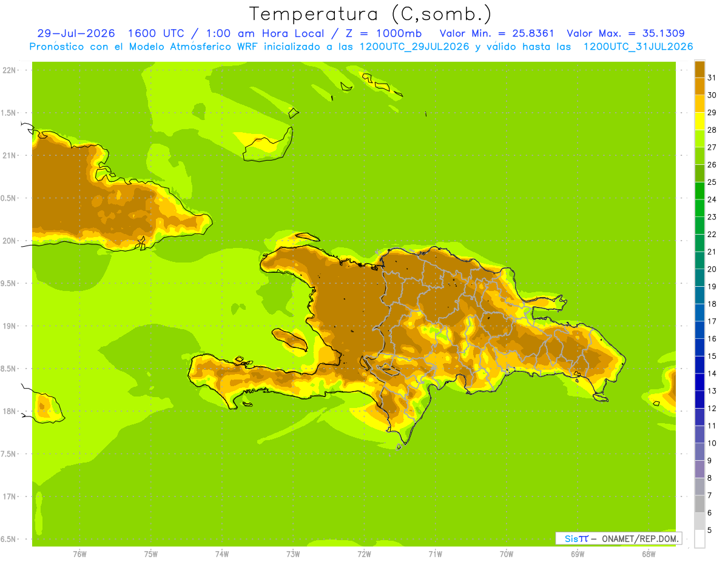Pick the legend color band above 31

699,69
